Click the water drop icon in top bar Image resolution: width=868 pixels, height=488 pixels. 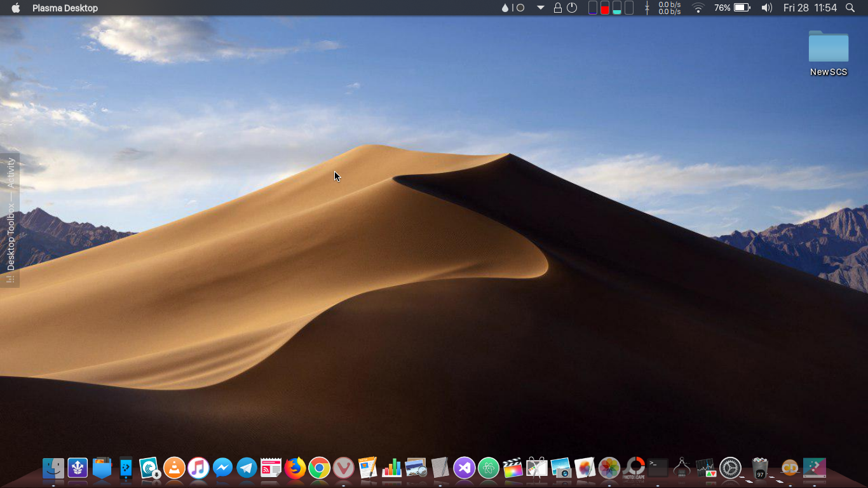click(505, 8)
